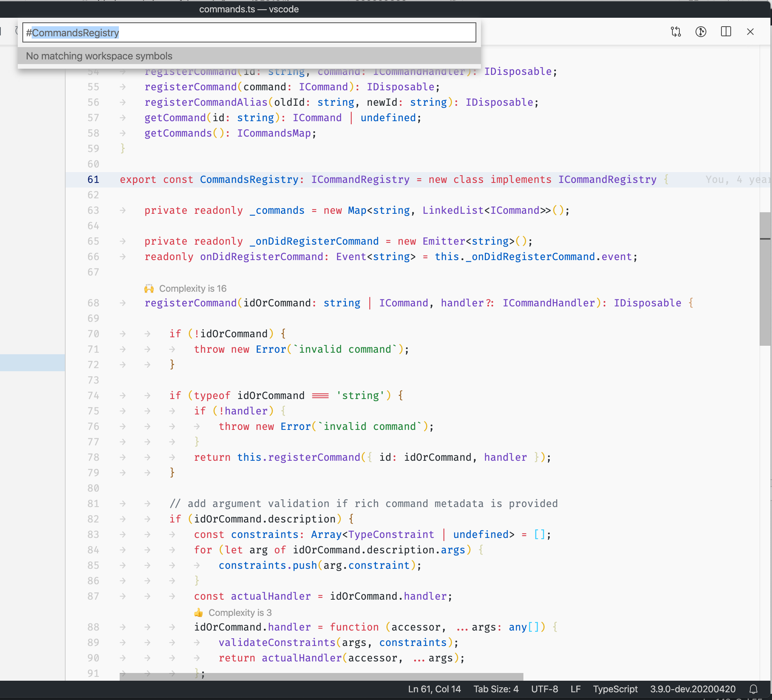Viewport: 772px width, 700px height.
Task: Click the VS Code version 3.9.0-dev.20200420 label
Action: tap(692, 689)
